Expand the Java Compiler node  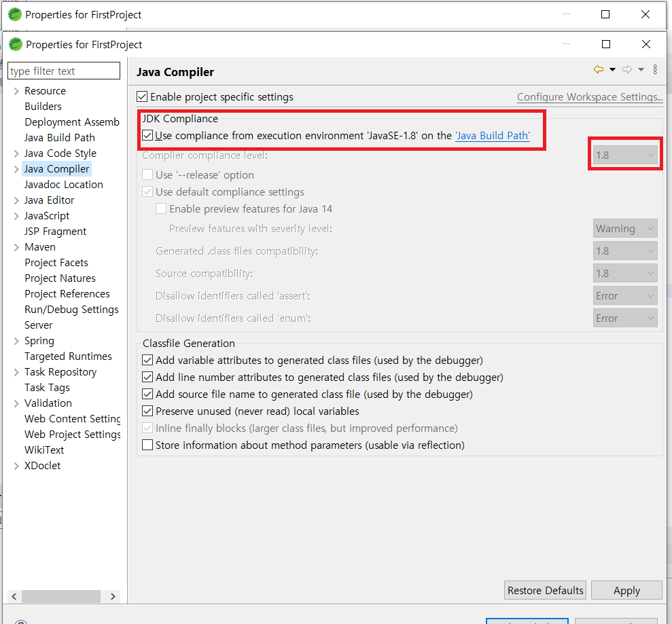coord(16,169)
